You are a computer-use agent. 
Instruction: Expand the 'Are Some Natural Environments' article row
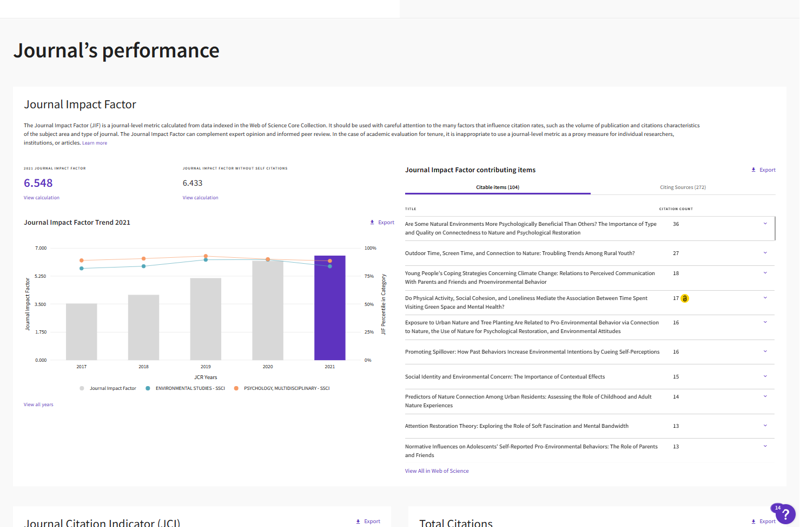pyautogui.click(x=765, y=224)
